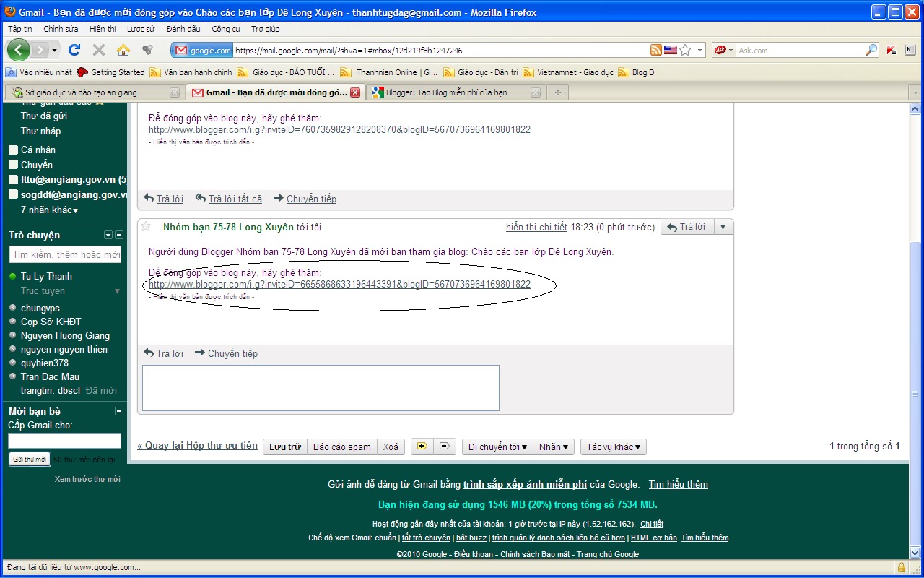Open the address bar history dropdown
Viewport: 924px width, 578px height.
pos(699,51)
